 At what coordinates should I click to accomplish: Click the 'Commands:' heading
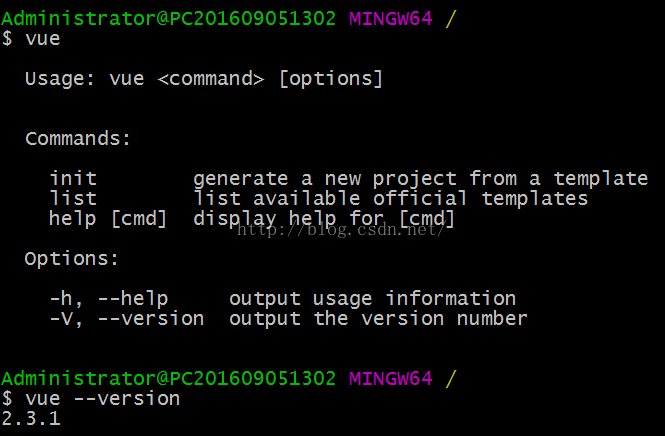78,139
